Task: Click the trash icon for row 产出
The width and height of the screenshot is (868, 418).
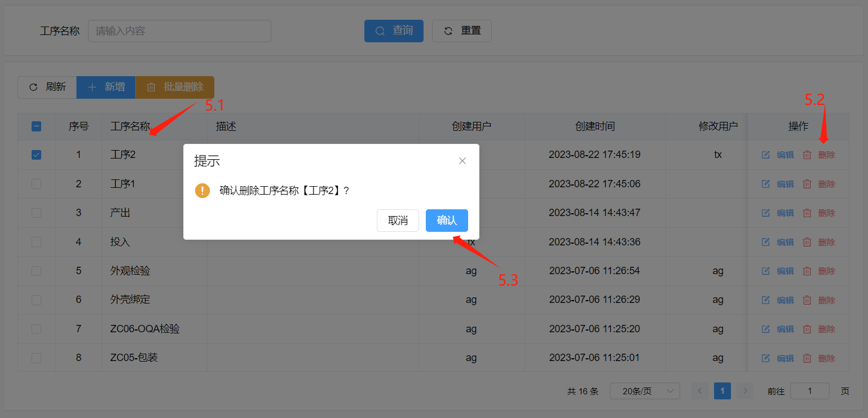Action: (x=807, y=213)
